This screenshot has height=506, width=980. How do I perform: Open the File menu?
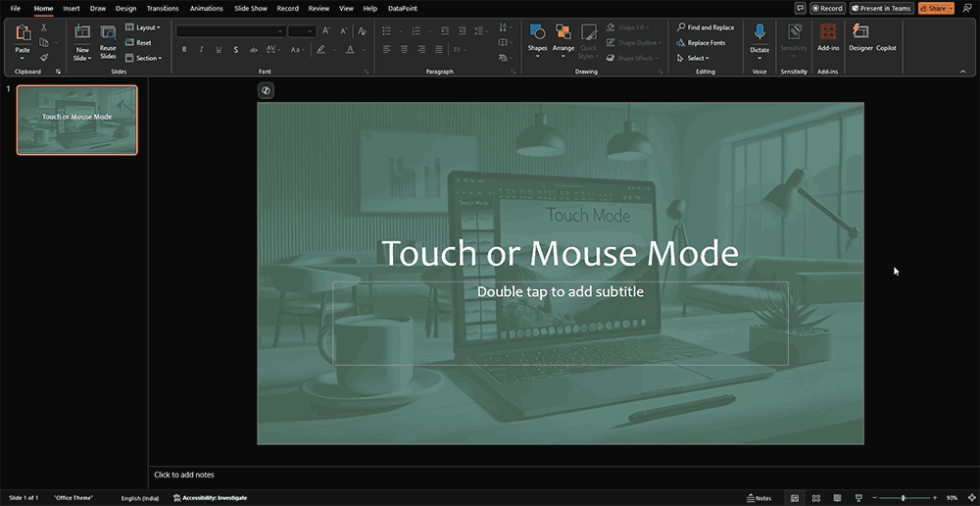click(x=15, y=9)
